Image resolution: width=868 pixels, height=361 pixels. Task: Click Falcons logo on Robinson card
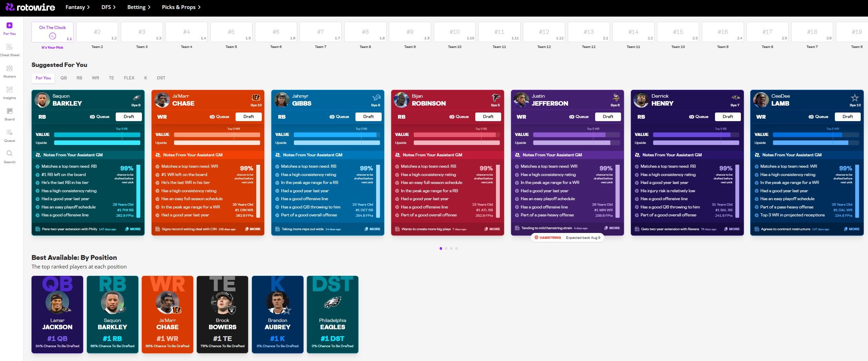(496, 98)
